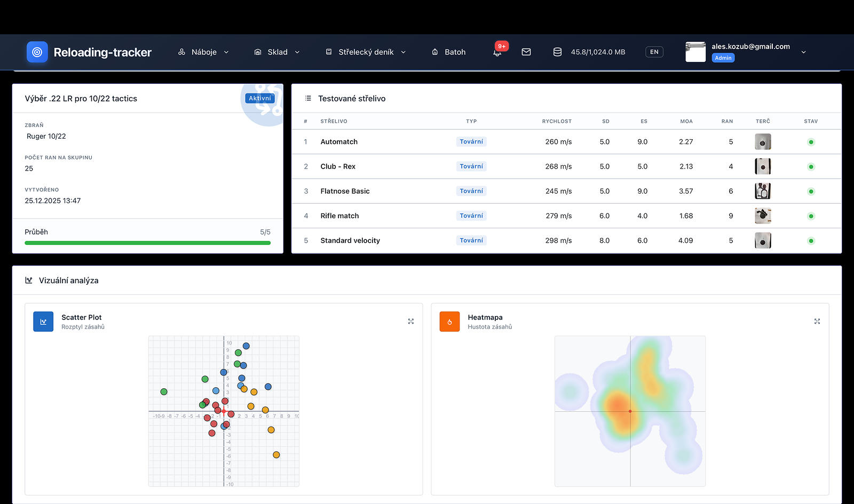Expand the Heatmapa chart to fullscreen
Image resolution: width=854 pixels, height=504 pixels.
(x=817, y=321)
